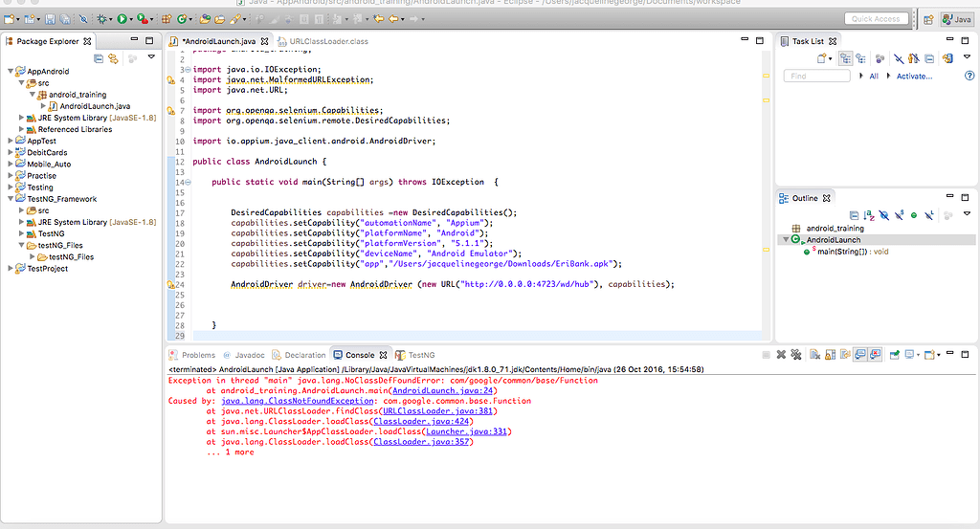Click the Last Edit Location arrow icon

378,19
